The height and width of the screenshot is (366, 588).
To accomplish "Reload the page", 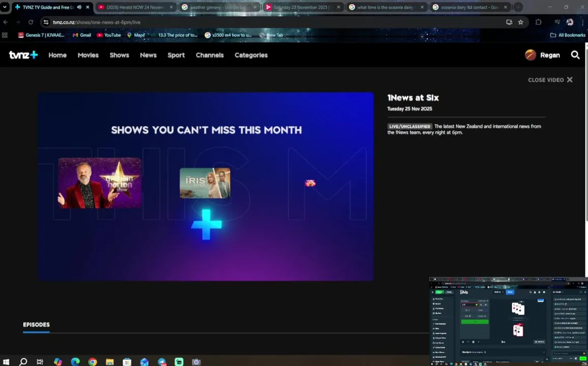I will [x=31, y=22].
